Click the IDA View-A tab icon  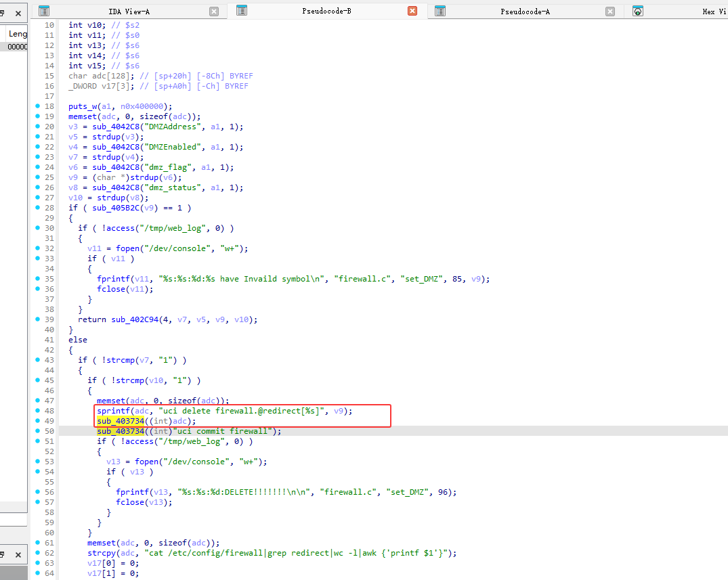coord(44,11)
